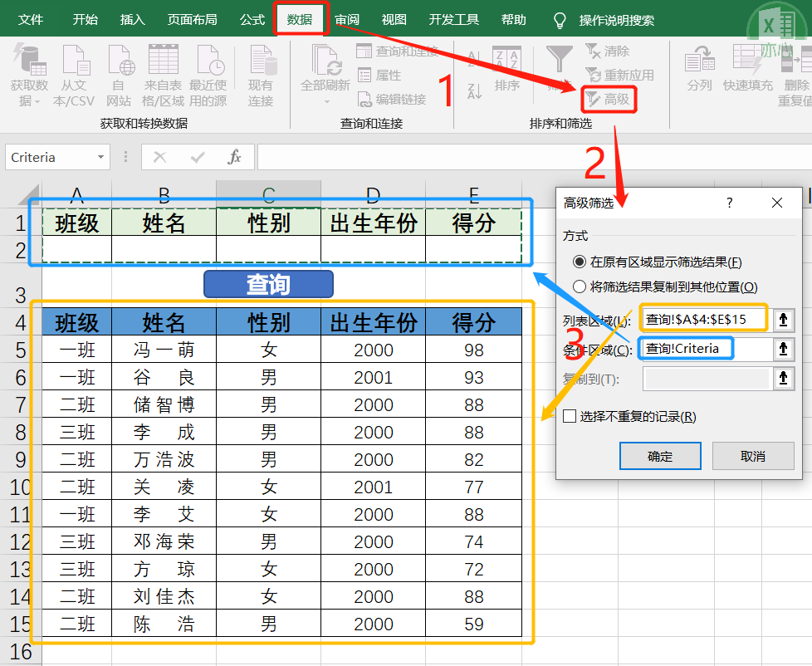Click the 全部刷新 (Refresh All) icon
The width and height of the screenshot is (812, 666).
point(326,60)
